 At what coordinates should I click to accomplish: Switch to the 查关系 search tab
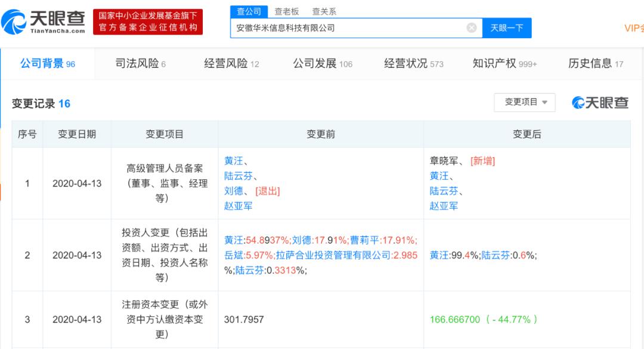click(324, 11)
